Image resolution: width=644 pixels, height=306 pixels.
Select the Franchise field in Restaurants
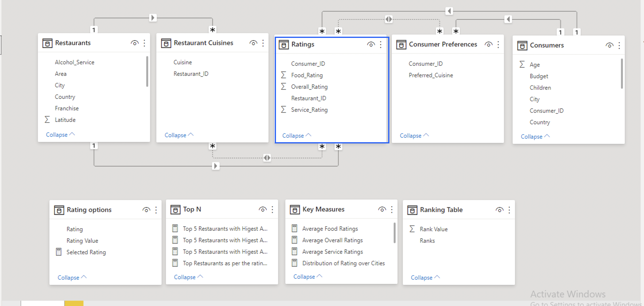coord(67,108)
